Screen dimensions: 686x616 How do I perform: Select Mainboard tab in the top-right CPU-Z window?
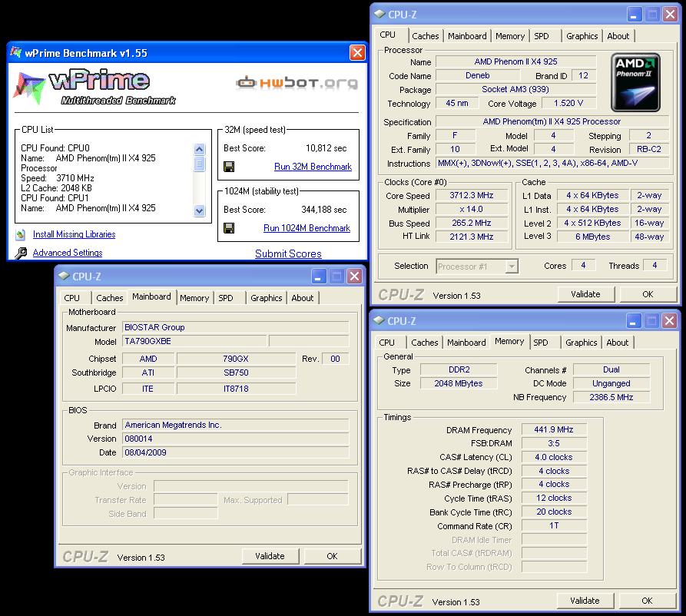[467, 36]
